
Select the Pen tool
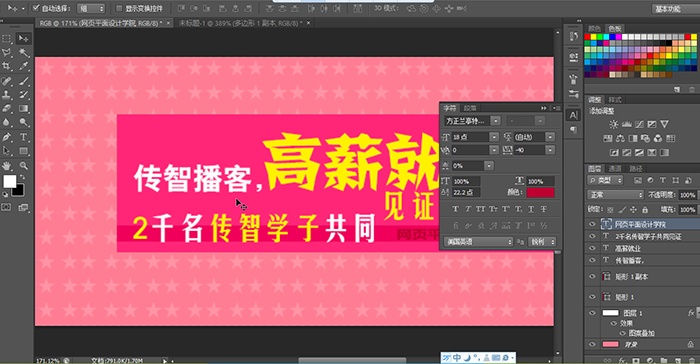7,137
